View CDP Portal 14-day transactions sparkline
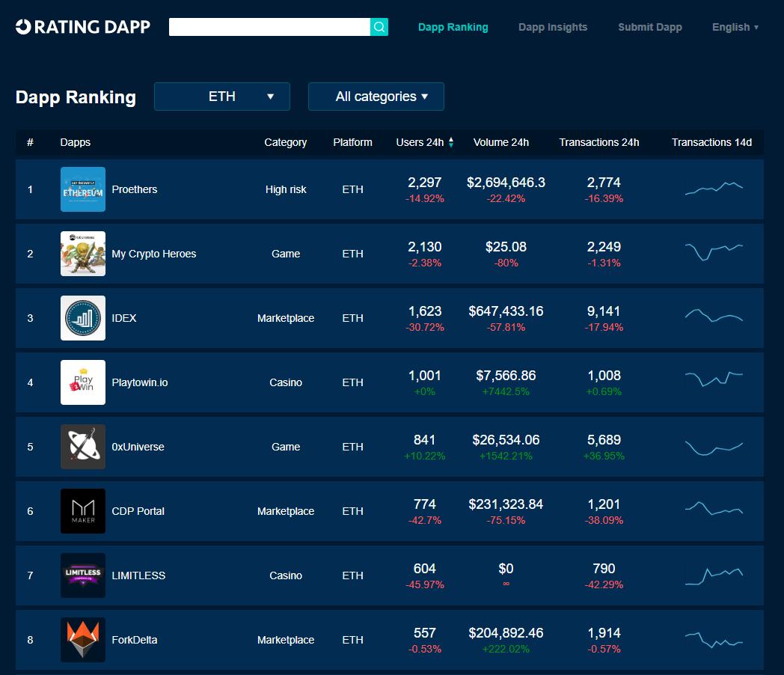The width and height of the screenshot is (784, 675). 714,509
